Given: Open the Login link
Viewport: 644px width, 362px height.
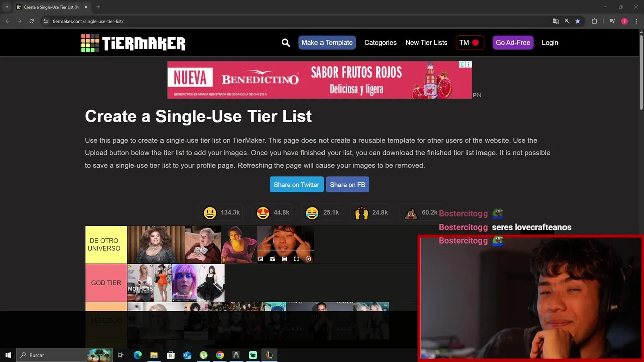Looking at the screenshot, I should point(550,43).
